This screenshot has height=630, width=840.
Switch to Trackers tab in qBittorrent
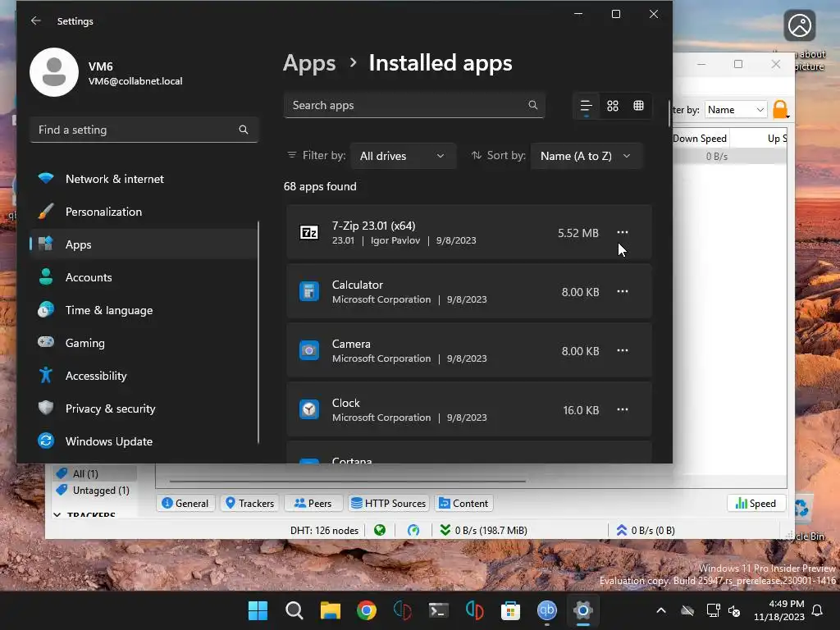pyautogui.click(x=249, y=503)
